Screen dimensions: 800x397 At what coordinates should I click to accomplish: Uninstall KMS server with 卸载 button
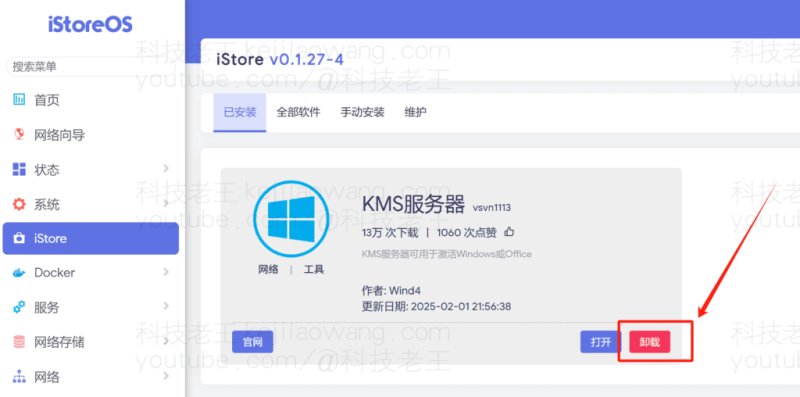(x=649, y=342)
